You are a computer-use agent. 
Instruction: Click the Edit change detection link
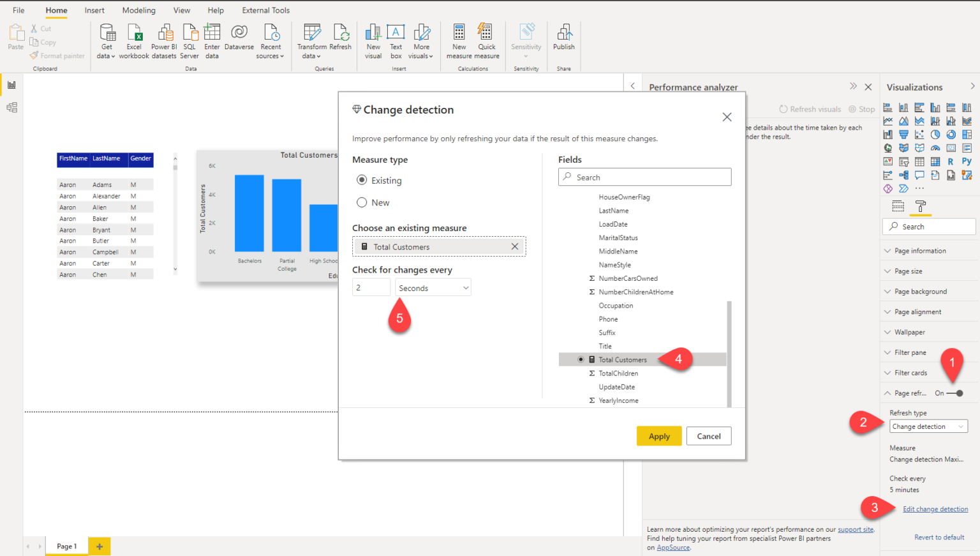pyautogui.click(x=935, y=509)
